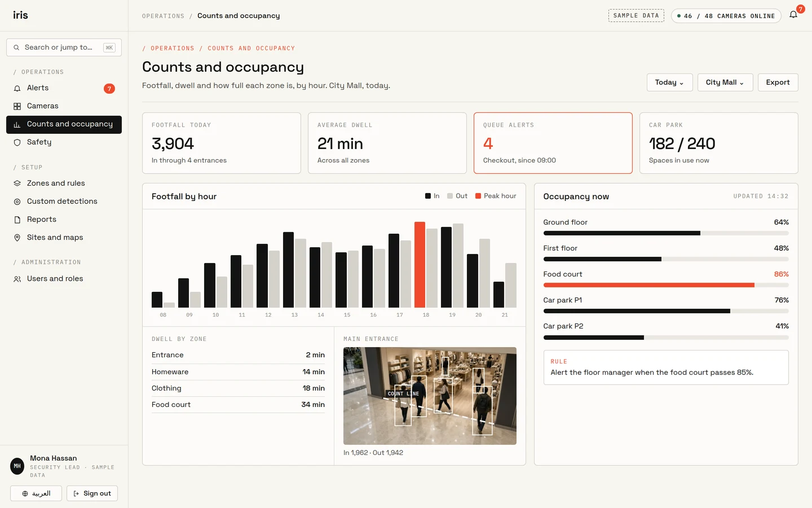812x508 pixels.
Task: Open the Main Entrance camera thumbnail
Action: (x=430, y=396)
